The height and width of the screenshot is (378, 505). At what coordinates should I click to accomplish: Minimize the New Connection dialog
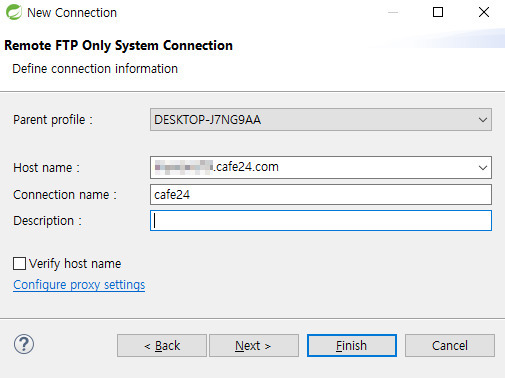click(393, 12)
